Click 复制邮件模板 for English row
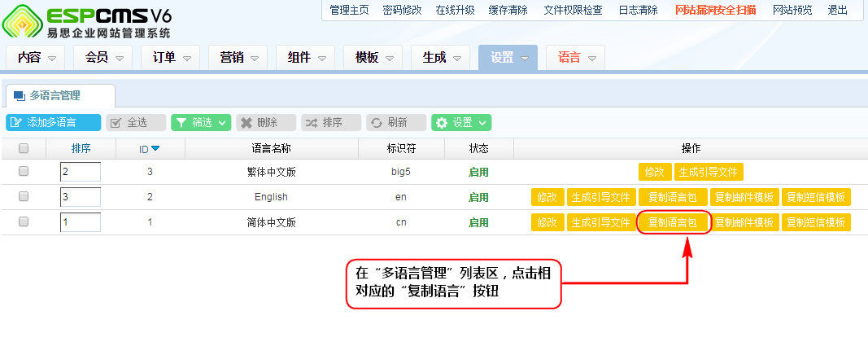Screen dimensions: 868x355 coord(744,196)
